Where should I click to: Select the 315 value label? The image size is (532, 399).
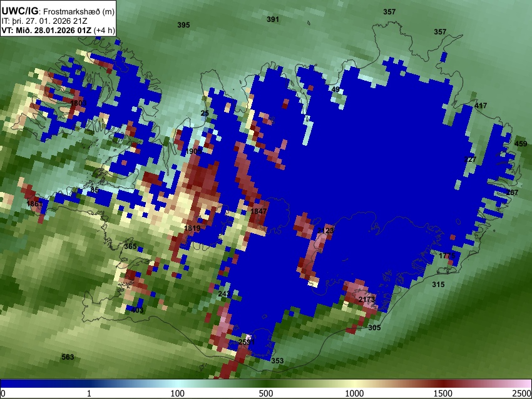click(x=438, y=285)
